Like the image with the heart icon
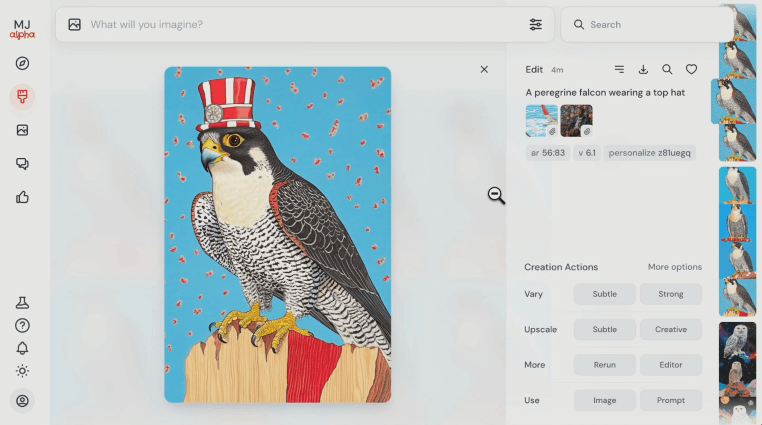Image resolution: width=762 pixels, height=425 pixels. tap(691, 70)
